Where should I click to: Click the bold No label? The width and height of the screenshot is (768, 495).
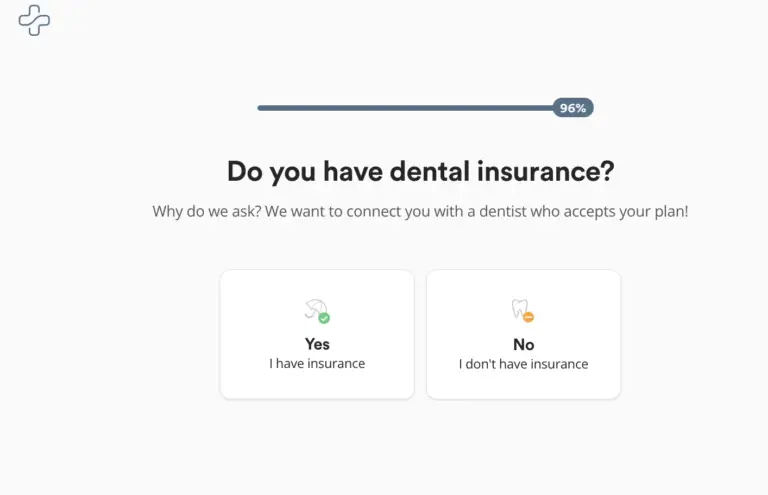point(524,344)
